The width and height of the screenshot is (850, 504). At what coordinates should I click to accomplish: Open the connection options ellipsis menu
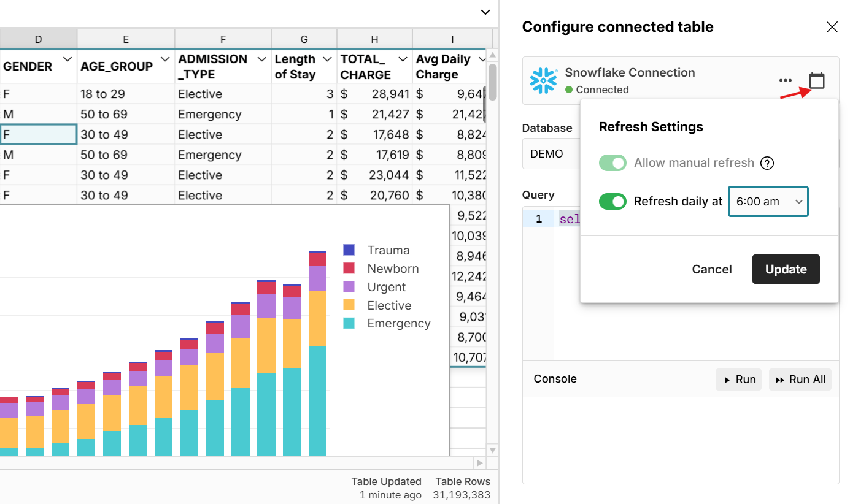786,80
